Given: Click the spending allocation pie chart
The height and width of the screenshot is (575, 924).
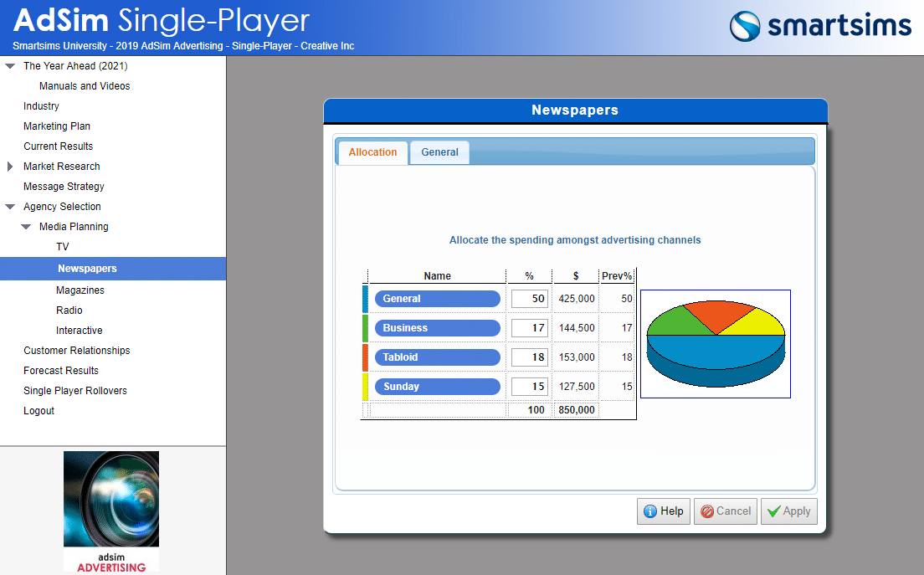Looking at the screenshot, I should pos(716,344).
